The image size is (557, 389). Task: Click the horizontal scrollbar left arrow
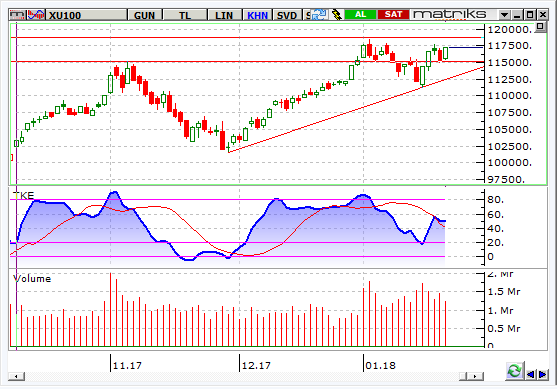[16, 376]
